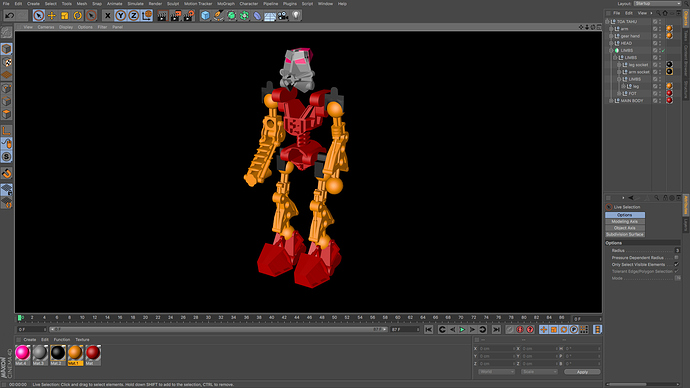This screenshot has height=388, width=690.
Task: Open the MoGraph menu
Action: click(226, 4)
